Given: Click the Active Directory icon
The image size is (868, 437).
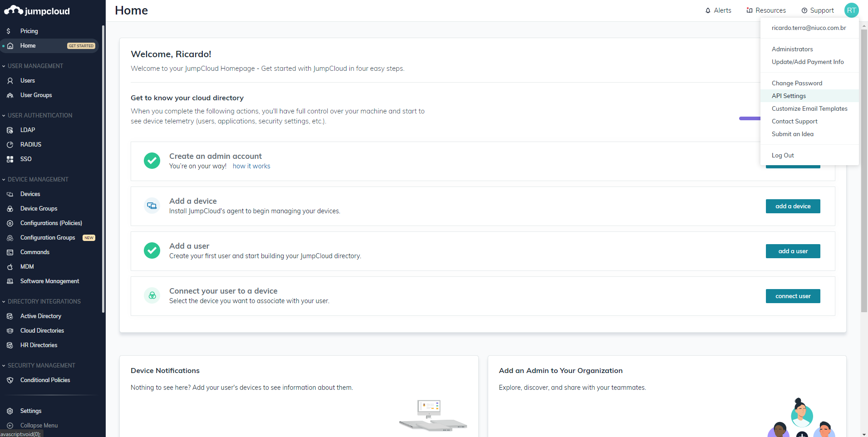Looking at the screenshot, I should coord(10,316).
